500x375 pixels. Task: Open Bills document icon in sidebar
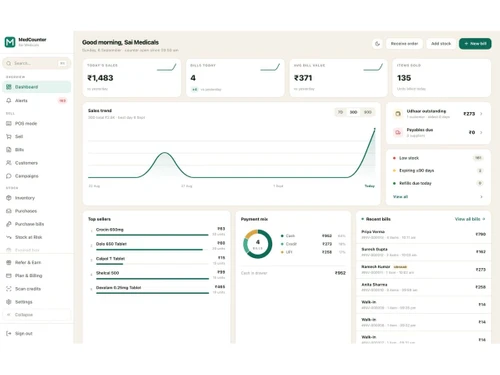coord(9,150)
